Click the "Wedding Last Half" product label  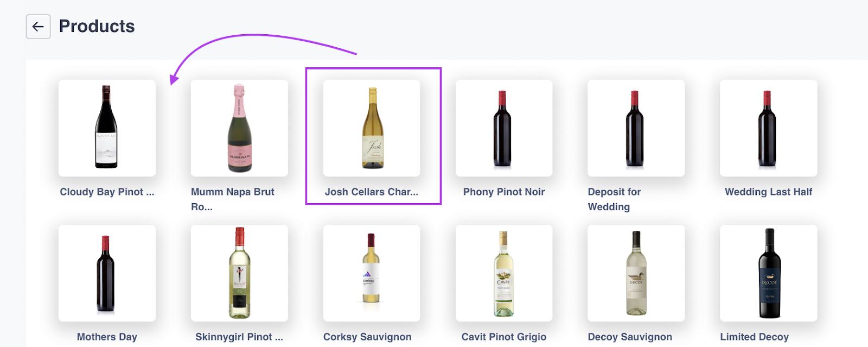768,192
